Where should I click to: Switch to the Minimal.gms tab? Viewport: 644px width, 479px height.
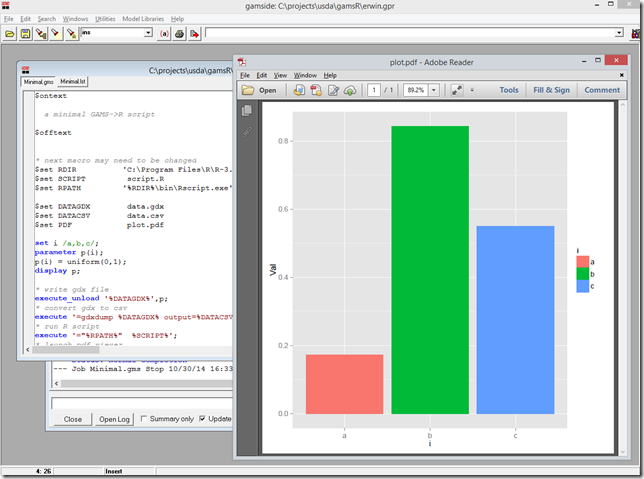[38, 82]
